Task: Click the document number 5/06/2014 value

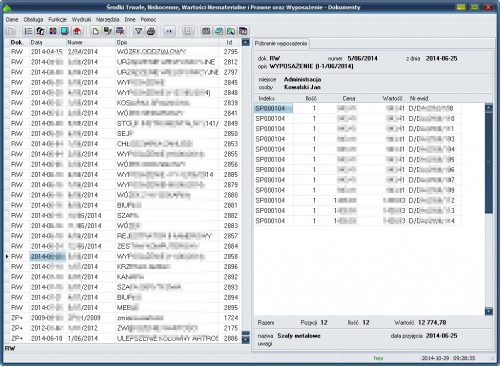Action: click(x=362, y=58)
